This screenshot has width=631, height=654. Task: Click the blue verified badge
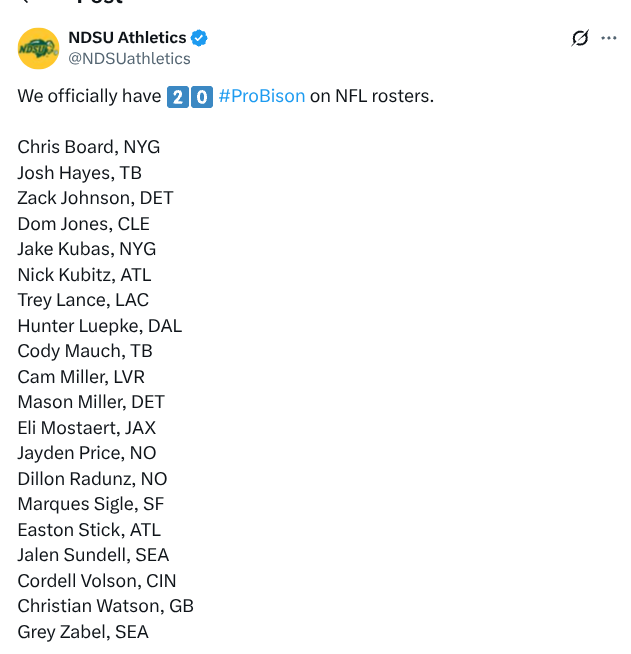199,38
